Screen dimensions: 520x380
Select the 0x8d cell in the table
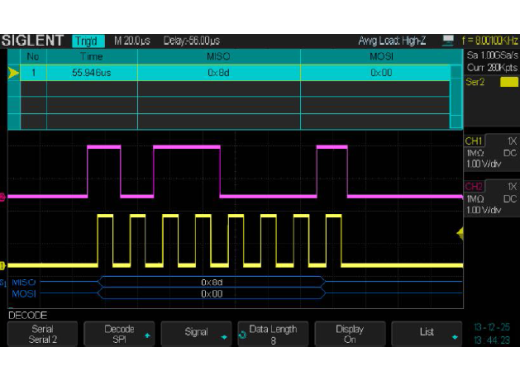coord(219,73)
